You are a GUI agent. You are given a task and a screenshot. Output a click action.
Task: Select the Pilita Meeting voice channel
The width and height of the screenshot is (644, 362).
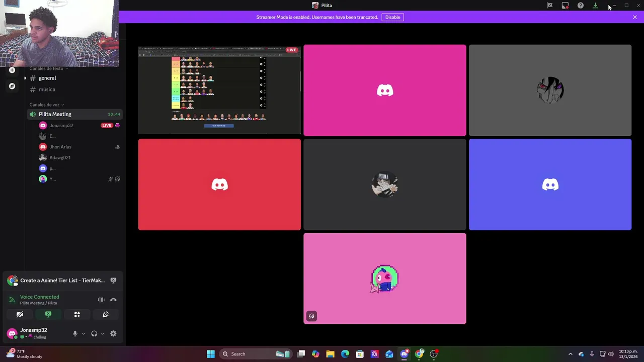(74, 114)
